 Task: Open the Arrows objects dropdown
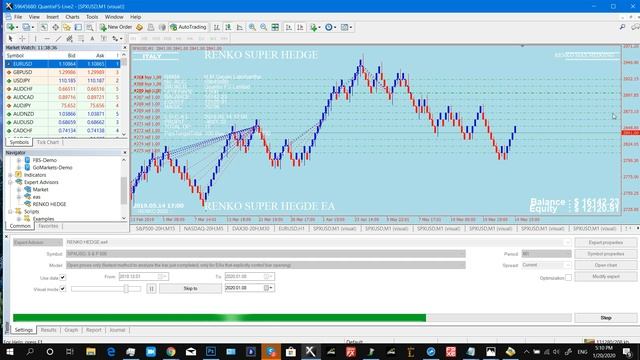pyautogui.click(x=117, y=38)
